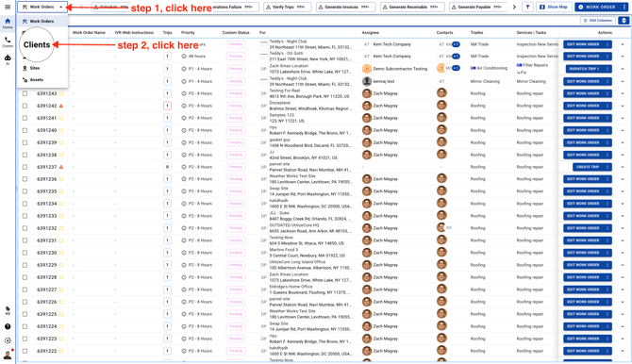Click the kebab menu on the top WORK ORDER button
The height and width of the screenshot is (364, 632).
(x=624, y=7)
